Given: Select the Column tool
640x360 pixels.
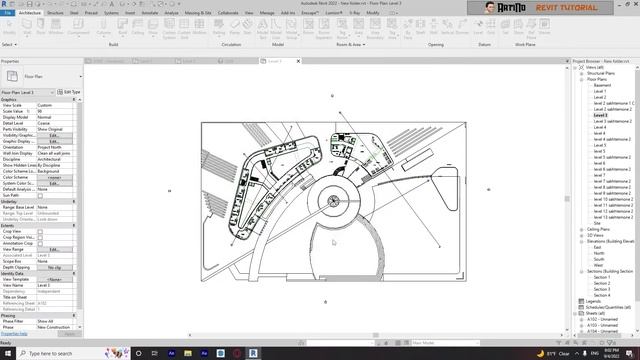Looking at the screenshot, I should point(104,27).
